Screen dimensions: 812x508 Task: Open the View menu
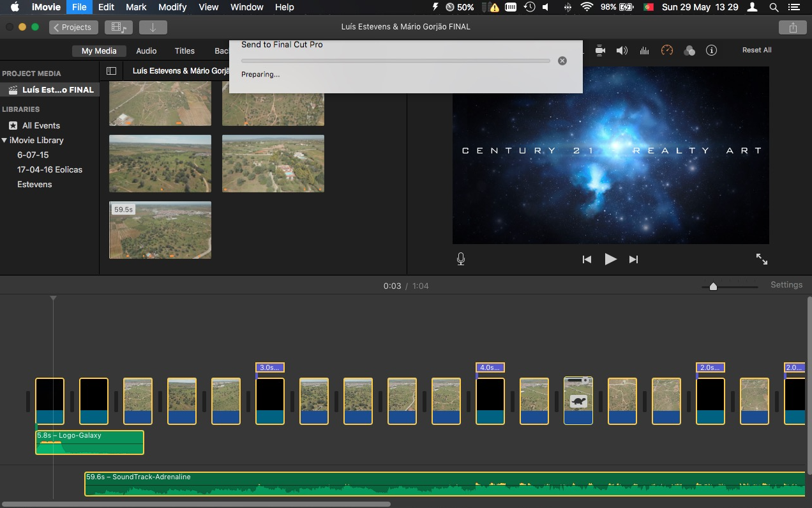point(209,7)
